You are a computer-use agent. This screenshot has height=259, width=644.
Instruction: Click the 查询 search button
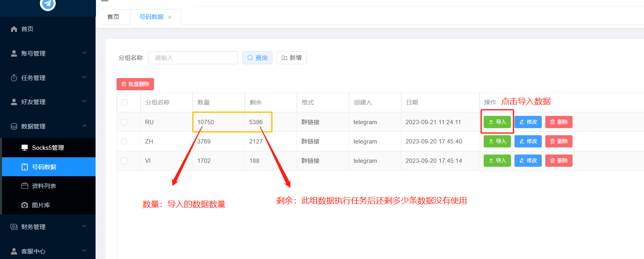coord(257,58)
